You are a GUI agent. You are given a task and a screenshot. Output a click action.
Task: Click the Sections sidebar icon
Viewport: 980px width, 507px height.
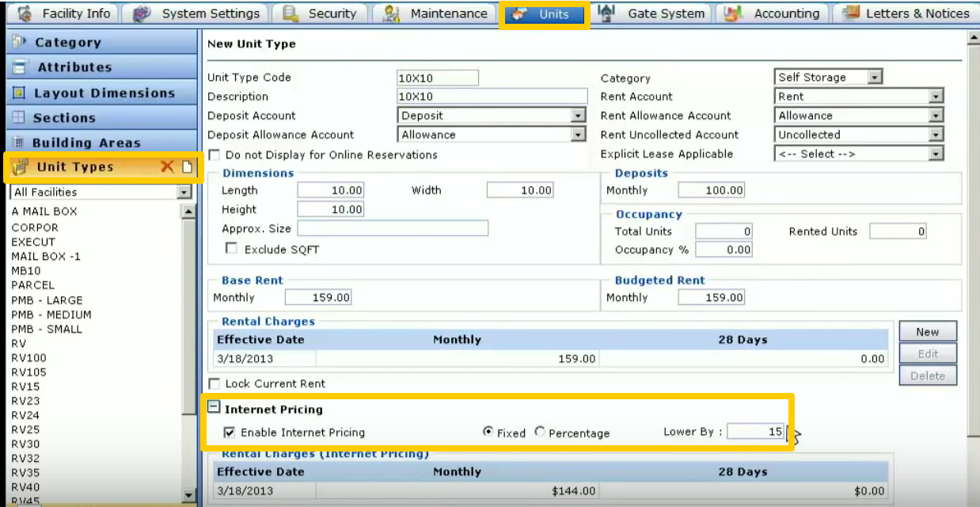[x=19, y=117]
